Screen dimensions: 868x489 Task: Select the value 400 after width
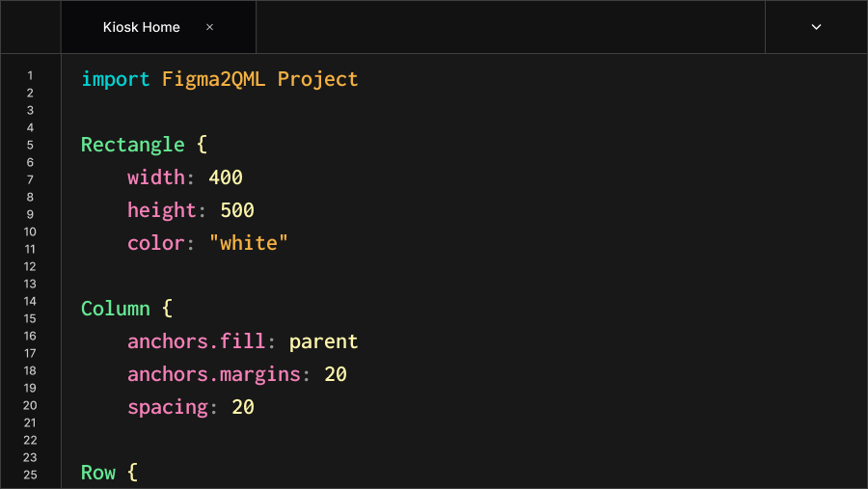(x=226, y=177)
